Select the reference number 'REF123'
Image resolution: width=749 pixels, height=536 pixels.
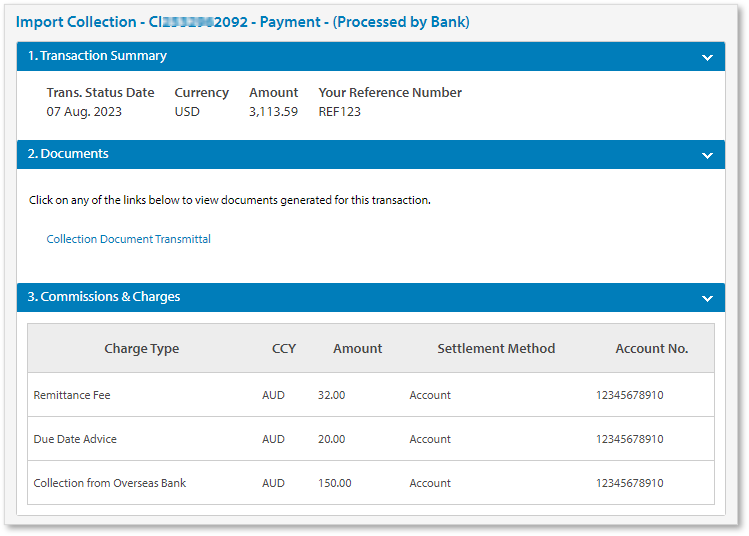pyautogui.click(x=340, y=112)
